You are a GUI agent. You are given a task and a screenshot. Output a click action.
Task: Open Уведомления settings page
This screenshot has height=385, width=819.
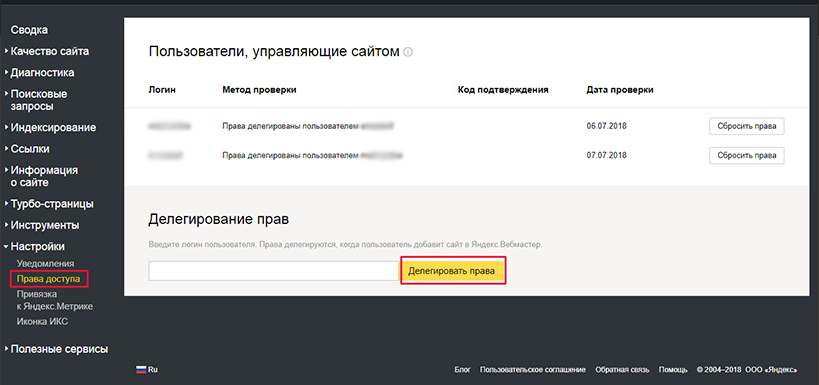[x=45, y=263]
